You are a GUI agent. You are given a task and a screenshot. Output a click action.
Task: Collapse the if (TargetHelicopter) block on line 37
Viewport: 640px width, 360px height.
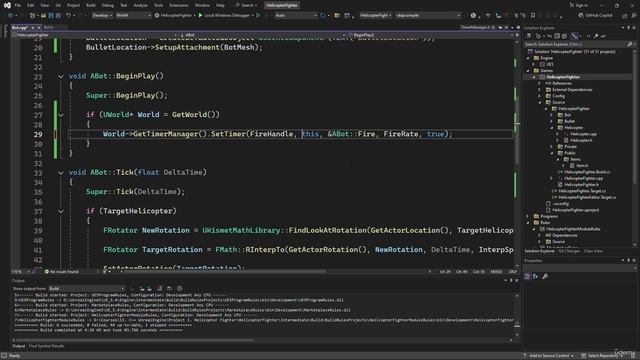pos(60,211)
